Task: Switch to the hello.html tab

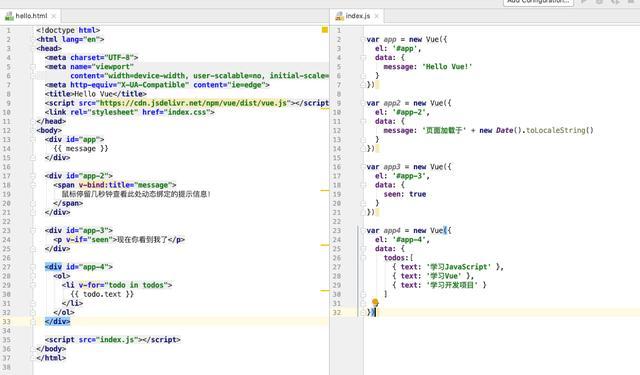Action: [x=31, y=16]
